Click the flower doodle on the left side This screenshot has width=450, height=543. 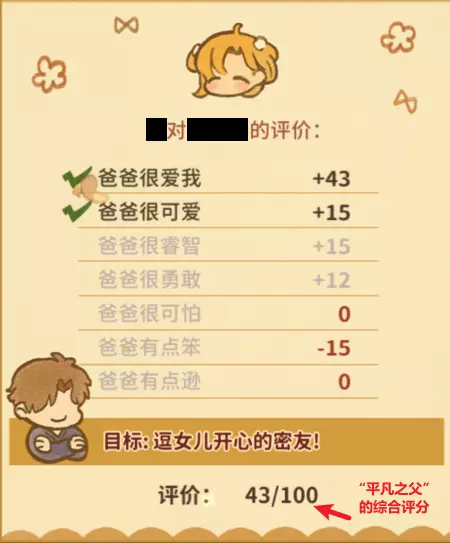point(49,74)
